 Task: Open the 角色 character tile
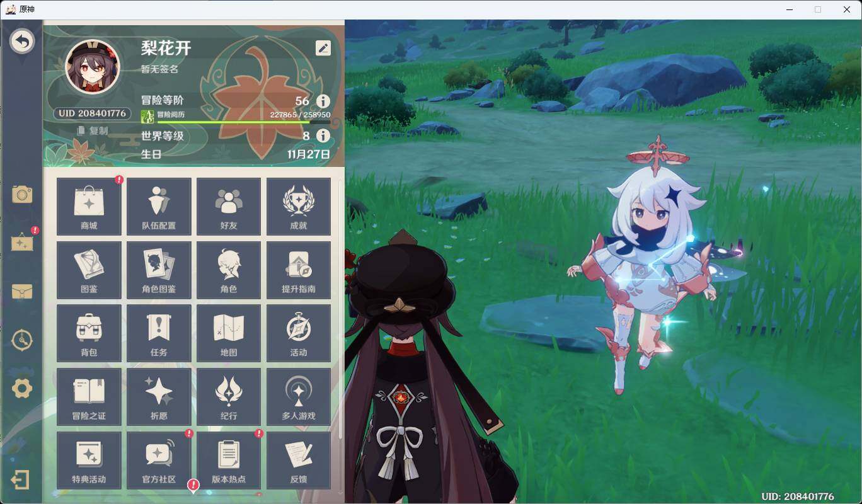coord(229,270)
